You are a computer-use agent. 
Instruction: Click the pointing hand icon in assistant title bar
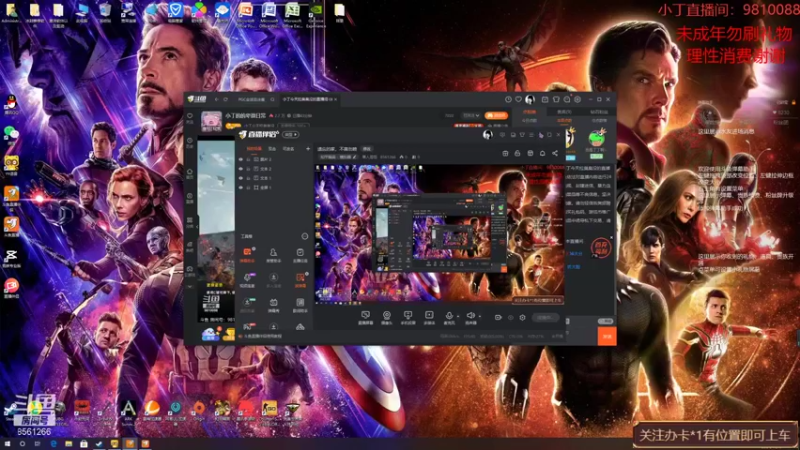[x=541, y=135]
